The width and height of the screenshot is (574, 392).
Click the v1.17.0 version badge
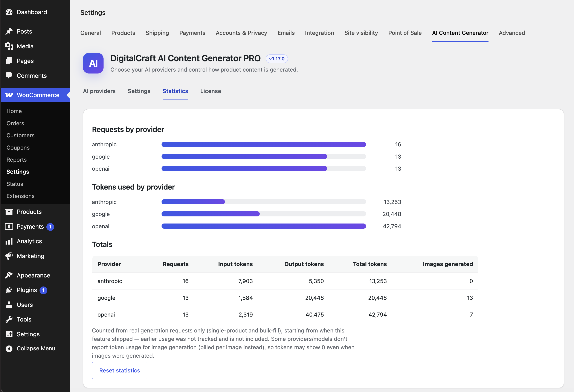point(277,59)
